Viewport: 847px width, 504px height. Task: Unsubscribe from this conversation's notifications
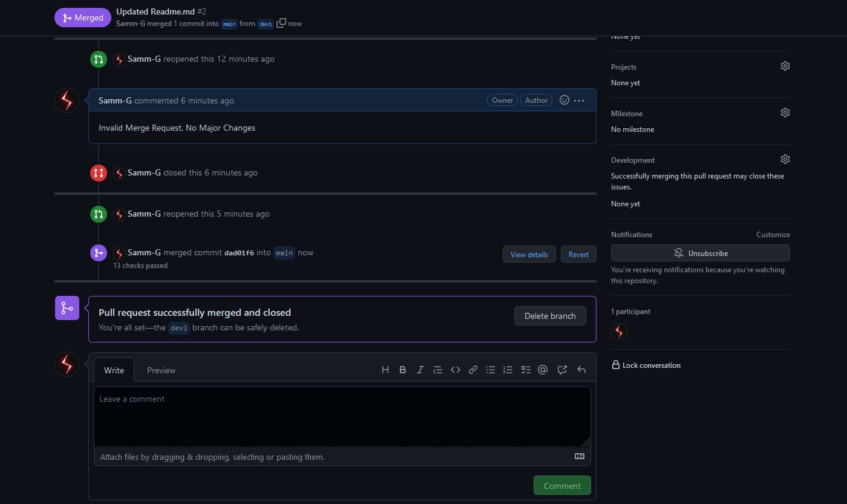[700, 253]
